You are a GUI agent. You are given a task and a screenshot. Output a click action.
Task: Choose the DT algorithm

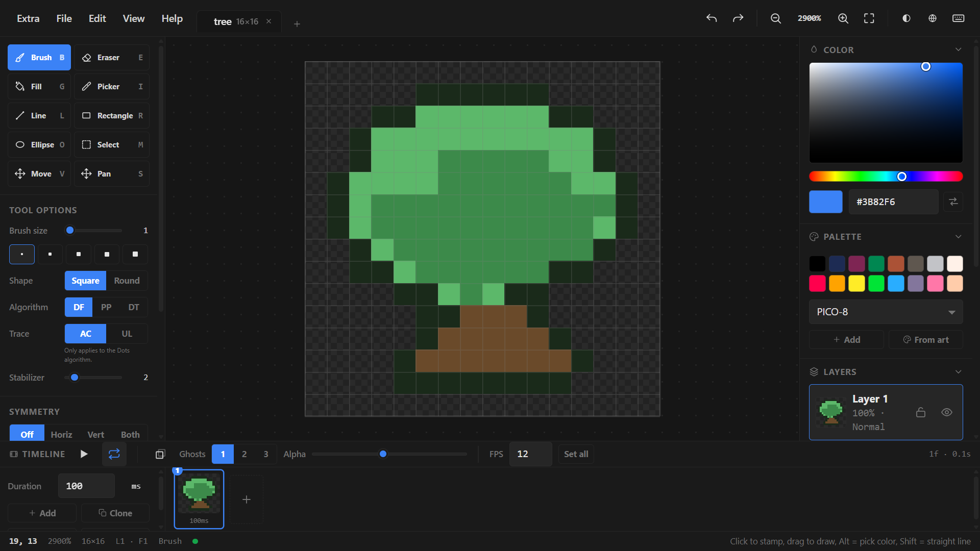(134, 307)
